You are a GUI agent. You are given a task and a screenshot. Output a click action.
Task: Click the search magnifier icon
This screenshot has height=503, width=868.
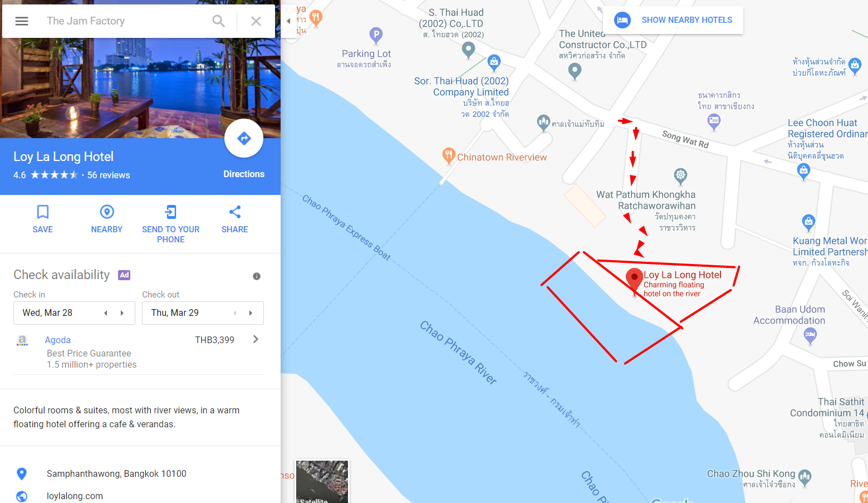[x=219, y=21]
